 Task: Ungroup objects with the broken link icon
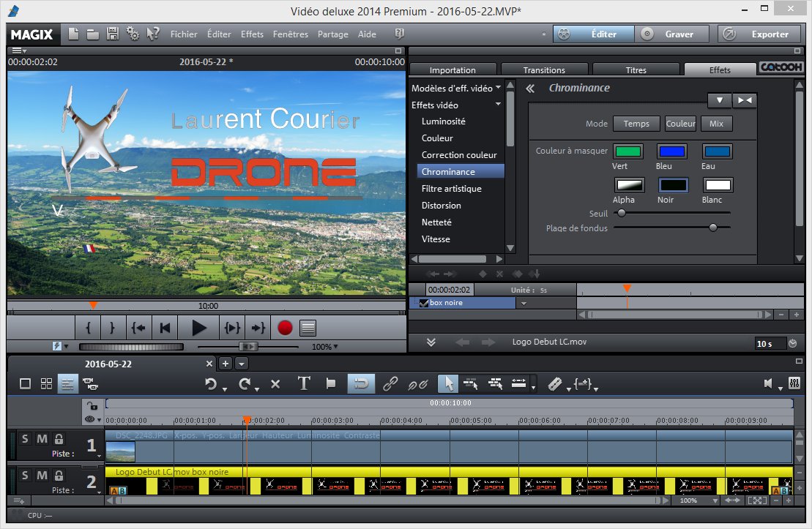click(x=417, y=384)
